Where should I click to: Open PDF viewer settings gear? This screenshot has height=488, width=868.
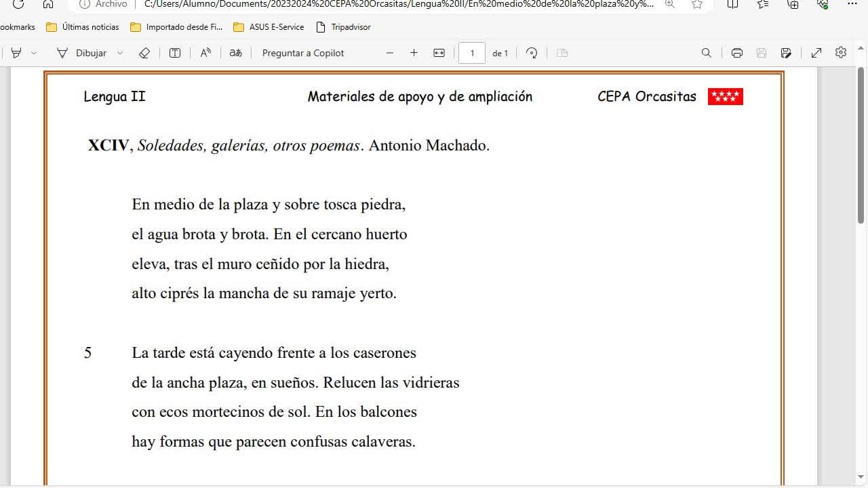coord(841,52)
